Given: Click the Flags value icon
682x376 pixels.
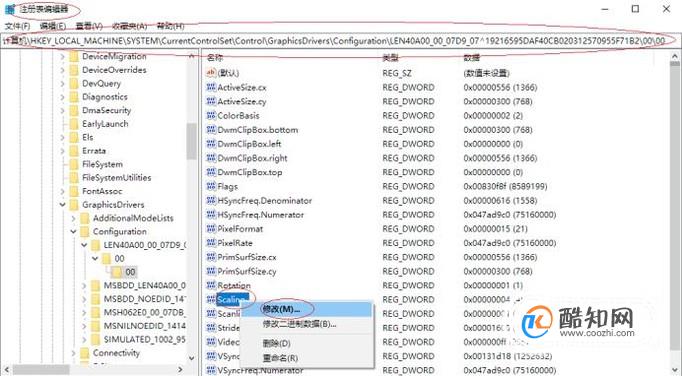Looking at the screenshot, I should click(211, 186).
